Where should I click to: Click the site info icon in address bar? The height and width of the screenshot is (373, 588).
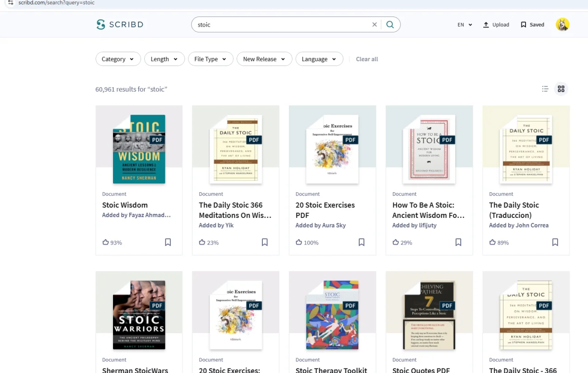[11, 3]
